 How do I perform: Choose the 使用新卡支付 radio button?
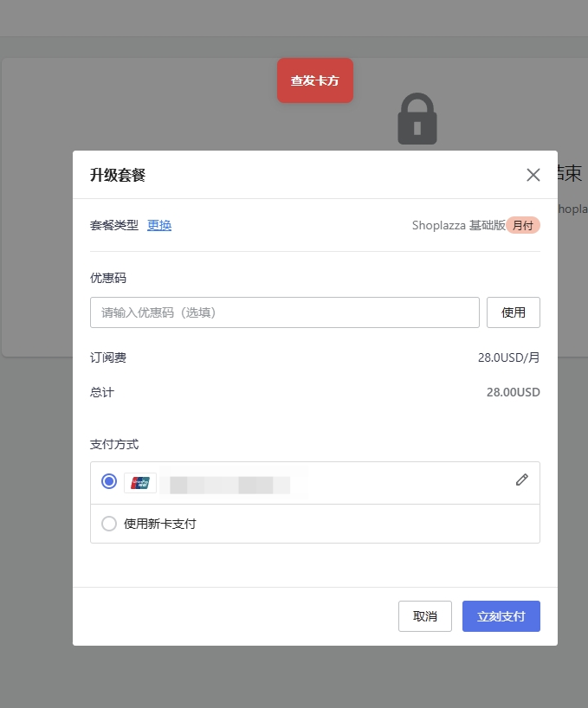pyautogui.click(x=109, y=524)
